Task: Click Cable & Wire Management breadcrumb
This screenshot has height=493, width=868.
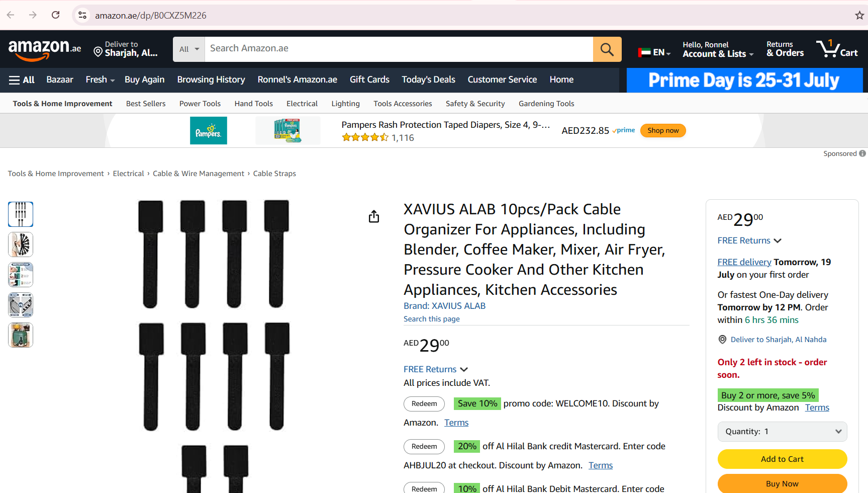Action: (x=199, y=174)
